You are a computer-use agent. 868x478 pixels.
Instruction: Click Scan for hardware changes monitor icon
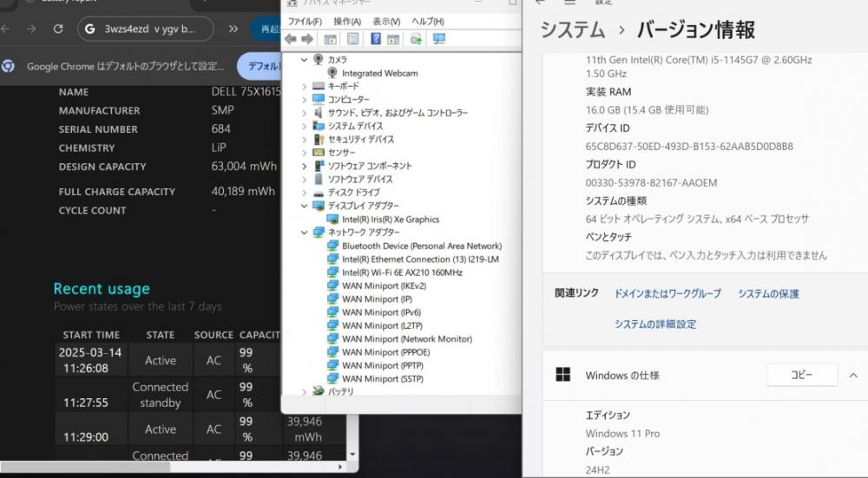pos(439,39)
